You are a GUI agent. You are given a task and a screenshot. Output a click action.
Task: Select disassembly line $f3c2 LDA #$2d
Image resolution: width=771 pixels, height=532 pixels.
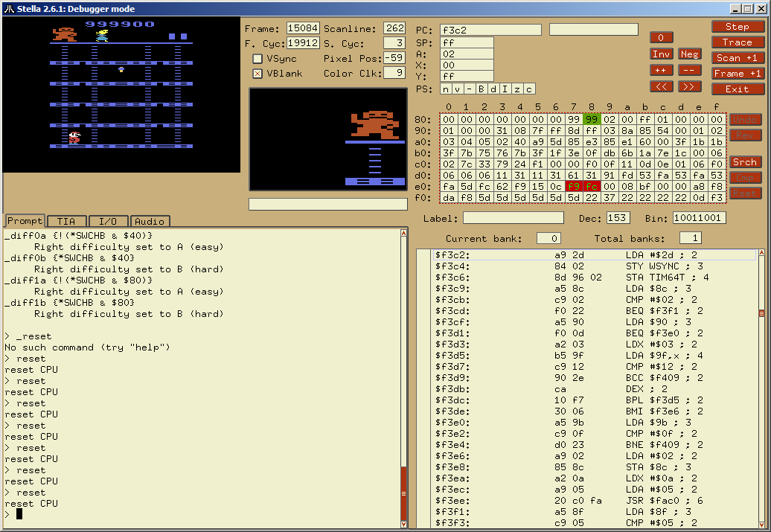coord(595,255)
